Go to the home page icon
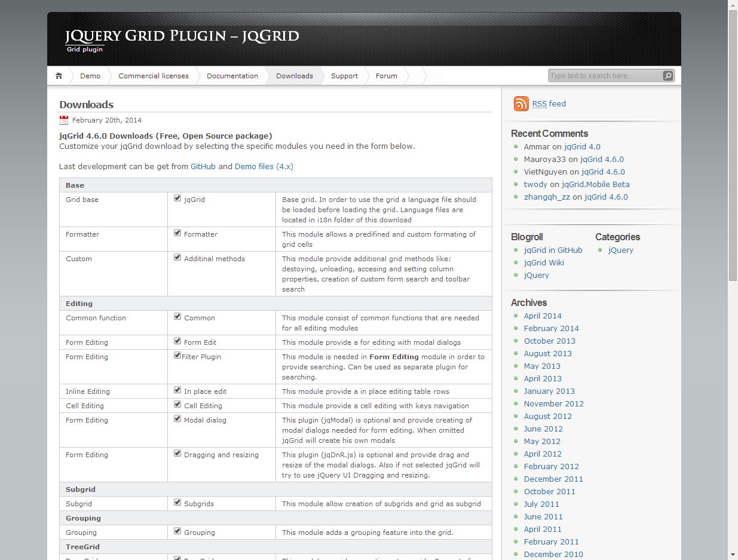The width and height of the screenshot is (738, 560). point(59,76)
